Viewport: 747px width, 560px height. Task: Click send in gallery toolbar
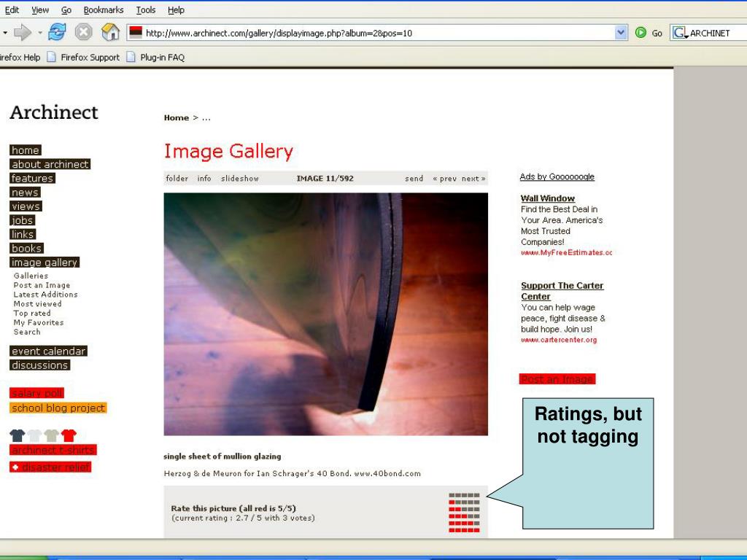414,179
